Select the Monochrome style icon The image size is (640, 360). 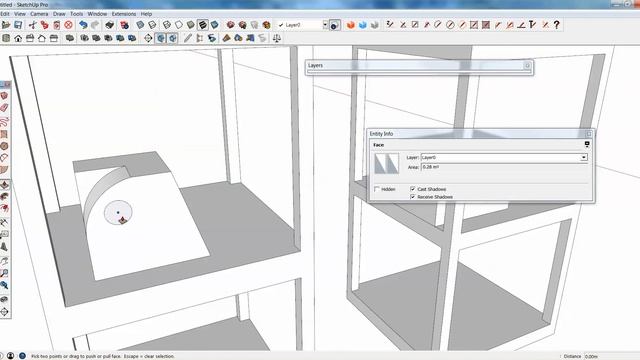pos(214,25)
